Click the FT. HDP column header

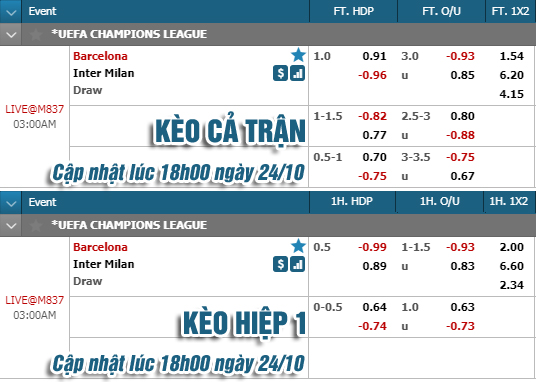tap(353, 11)
